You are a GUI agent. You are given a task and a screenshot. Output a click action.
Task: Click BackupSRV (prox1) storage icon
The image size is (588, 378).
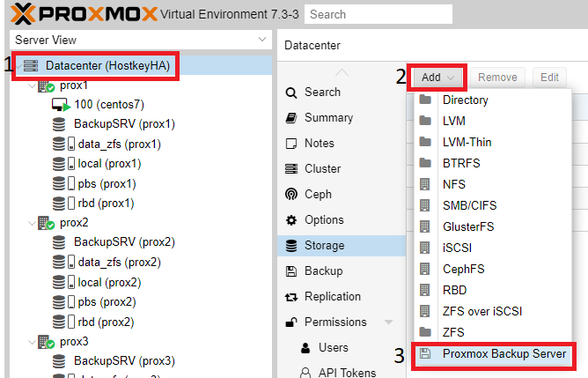59,124
